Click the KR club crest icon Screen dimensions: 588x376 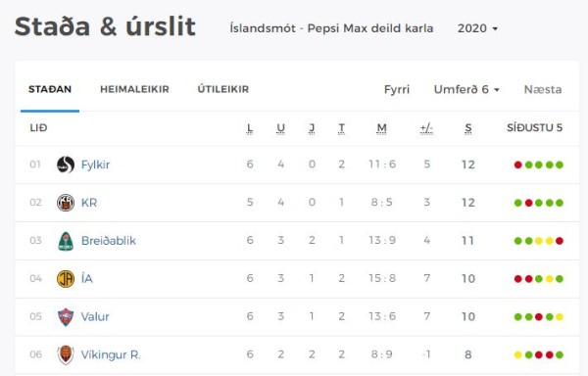coord(66,203)
